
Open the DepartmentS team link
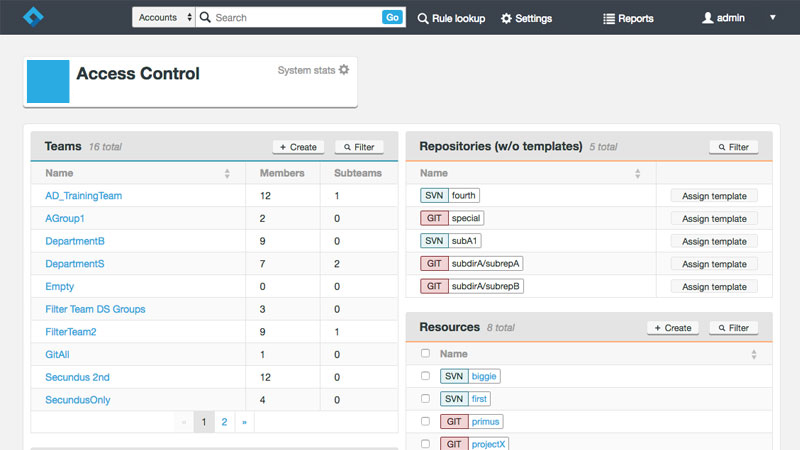(74, 264)
